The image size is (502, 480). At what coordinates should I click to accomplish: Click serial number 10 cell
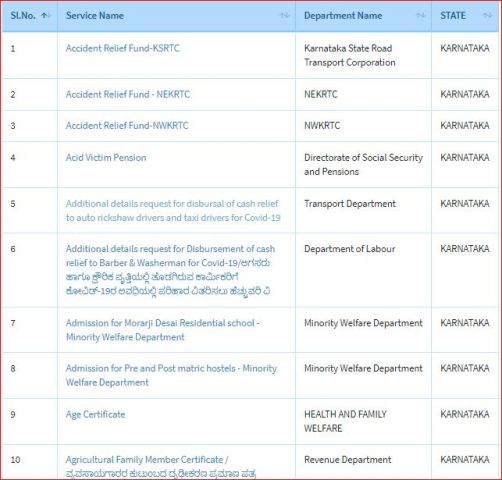[x=30, y=462]
